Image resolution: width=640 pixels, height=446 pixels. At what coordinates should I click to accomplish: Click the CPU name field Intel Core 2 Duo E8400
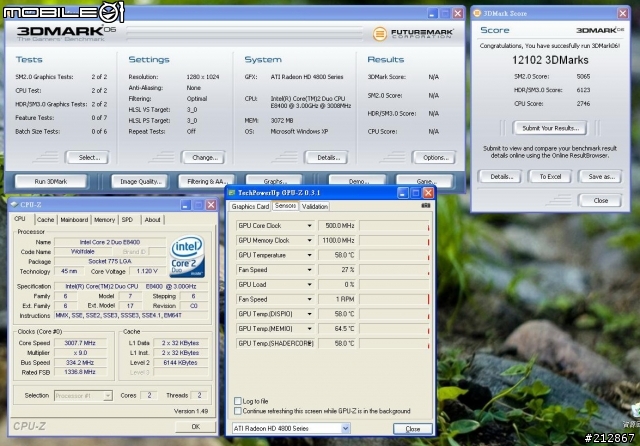(x=110, y=242)
